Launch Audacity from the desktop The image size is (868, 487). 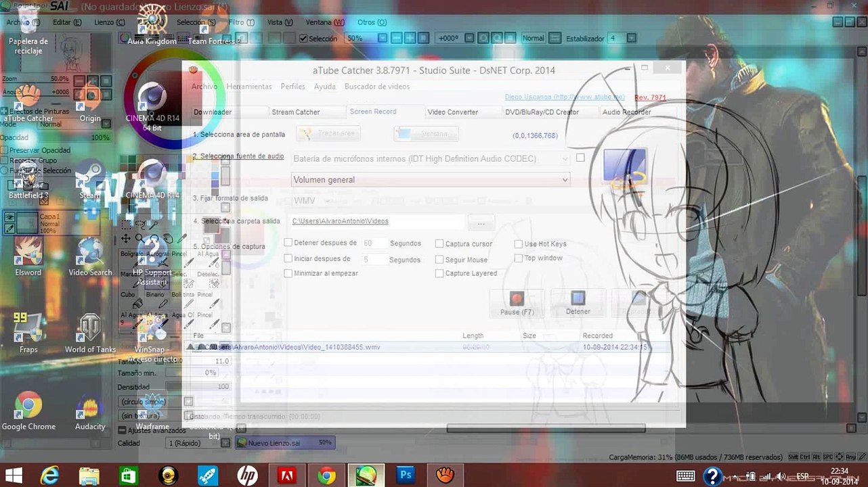[90, 411]
